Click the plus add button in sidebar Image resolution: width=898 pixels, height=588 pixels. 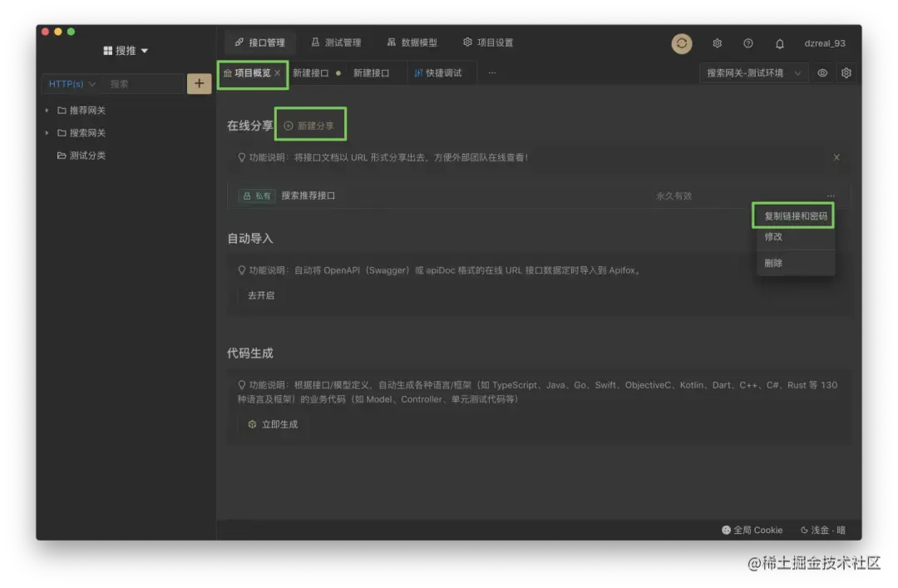(199, 84)
